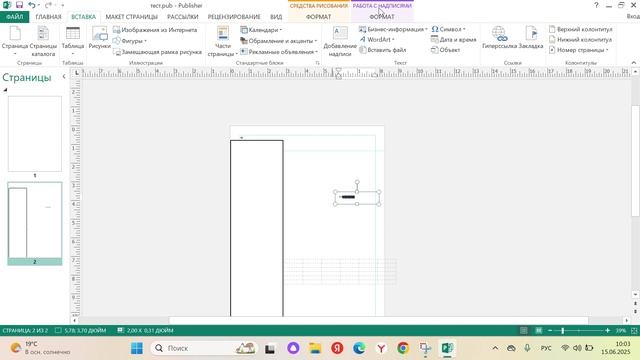The image size is (640, 360).
Task: Open Windows Start menu
Action: point(137,348)
